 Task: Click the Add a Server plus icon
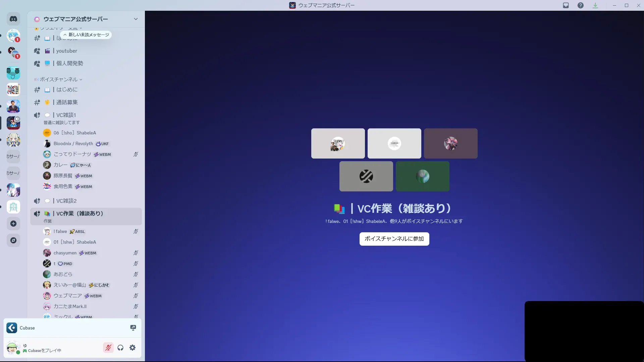(x=13, y=224)
